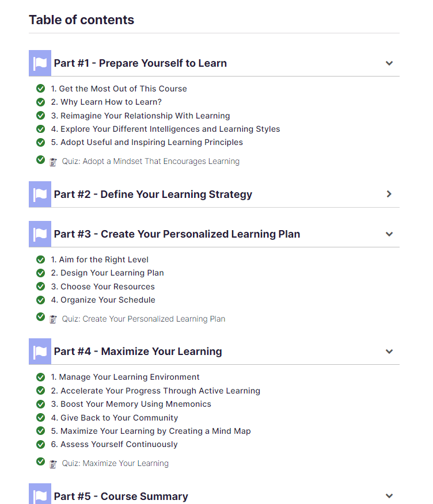Click the flag icon beside Part #1

tap(40, 63)
